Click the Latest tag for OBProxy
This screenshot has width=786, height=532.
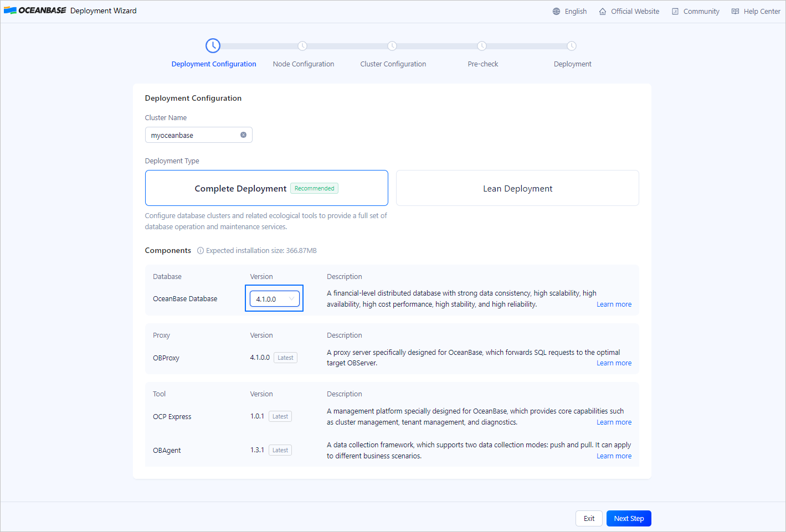point(285,358)
